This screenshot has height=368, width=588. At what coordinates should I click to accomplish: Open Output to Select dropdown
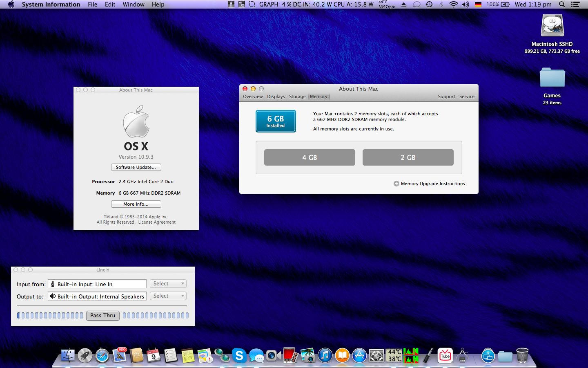pos(168,296)
